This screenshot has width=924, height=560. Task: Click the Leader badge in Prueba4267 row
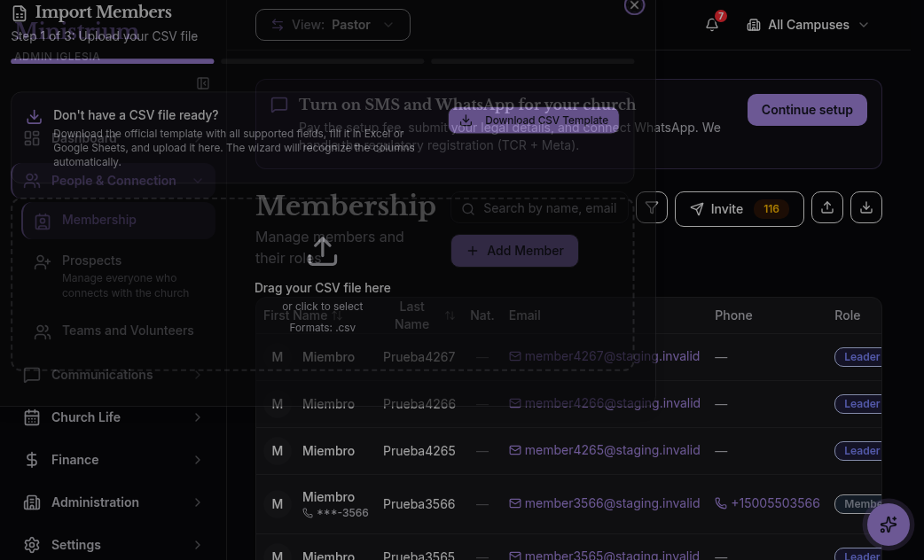coord(858,357)
